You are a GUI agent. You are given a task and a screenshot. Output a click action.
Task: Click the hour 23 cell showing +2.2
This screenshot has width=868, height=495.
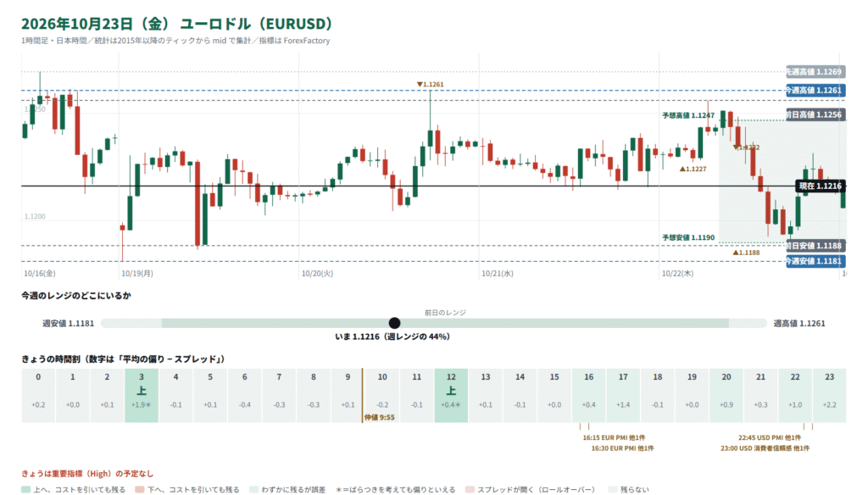coord(829,395)
